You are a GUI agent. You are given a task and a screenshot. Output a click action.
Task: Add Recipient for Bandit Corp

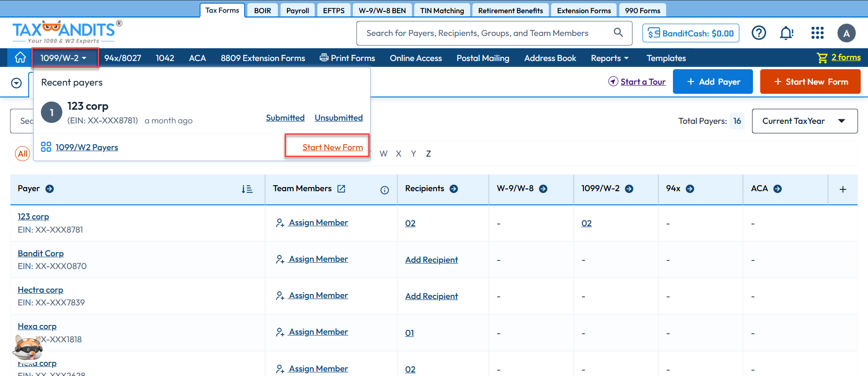(431, 259)
